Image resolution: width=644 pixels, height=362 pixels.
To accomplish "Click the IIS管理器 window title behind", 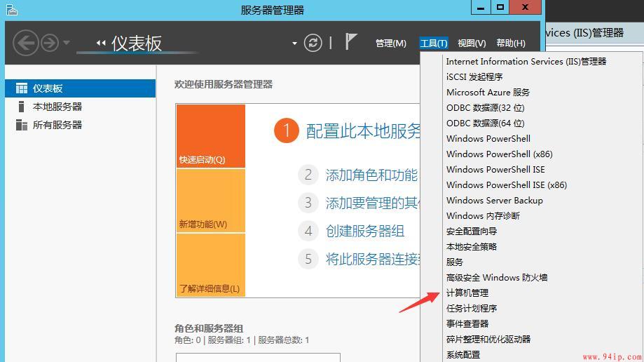I will (x=585, y=33).
